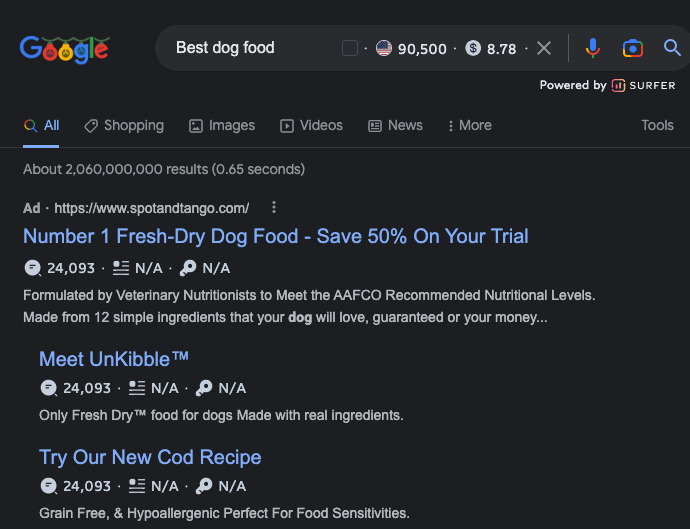The image size is (690, 529).
Task: Open Number 1 Fresh-Dry Dog Food ad link
Action: [275, 236]
